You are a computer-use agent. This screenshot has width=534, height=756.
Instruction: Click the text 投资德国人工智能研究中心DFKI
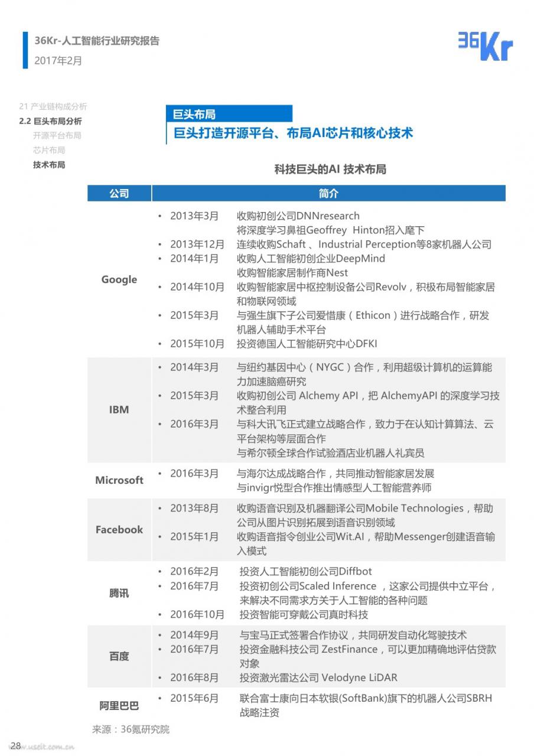[307, 343]
